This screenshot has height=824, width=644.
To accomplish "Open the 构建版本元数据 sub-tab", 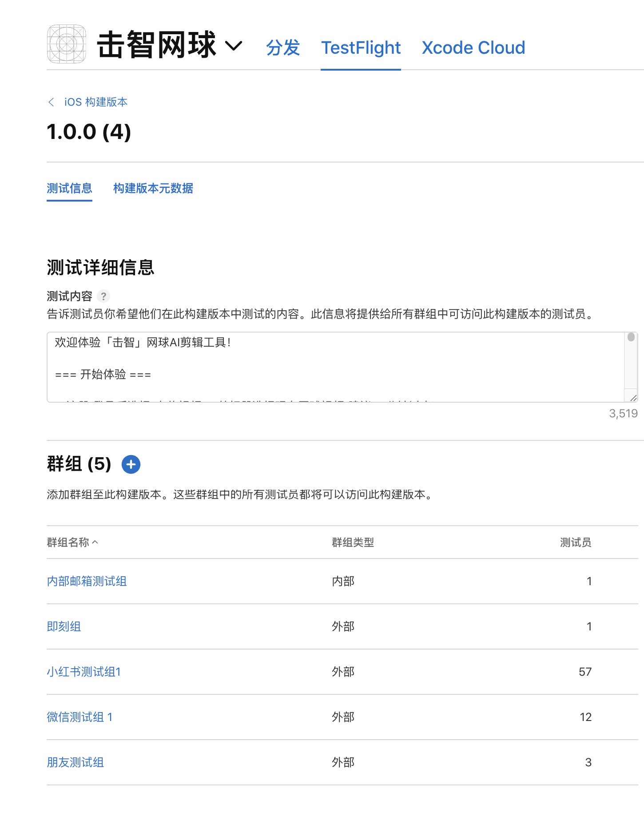I will pyautogui.click(x=153, y=188).
